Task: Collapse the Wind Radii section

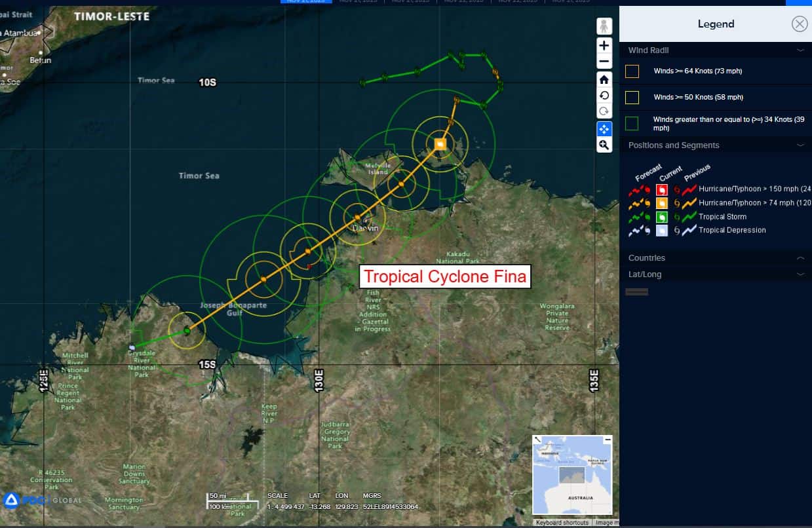Action: [800, 50]
